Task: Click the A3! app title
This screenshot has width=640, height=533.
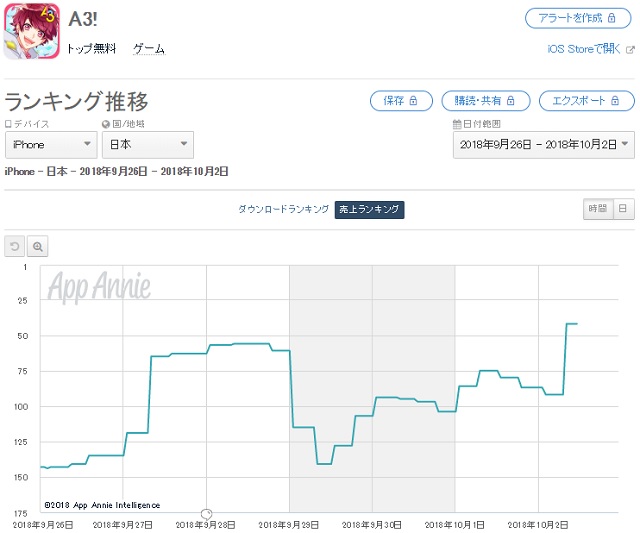Action: [83, 19]
